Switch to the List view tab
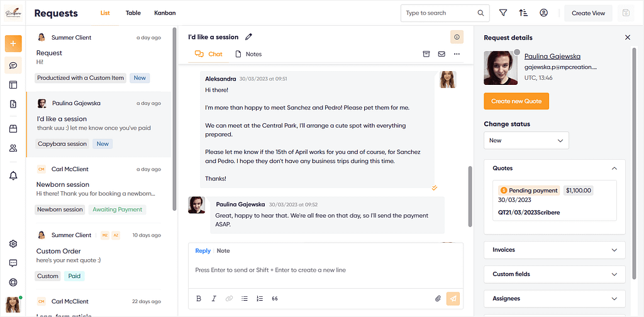This screenshot has height=317, width=644. pos(105,13)
